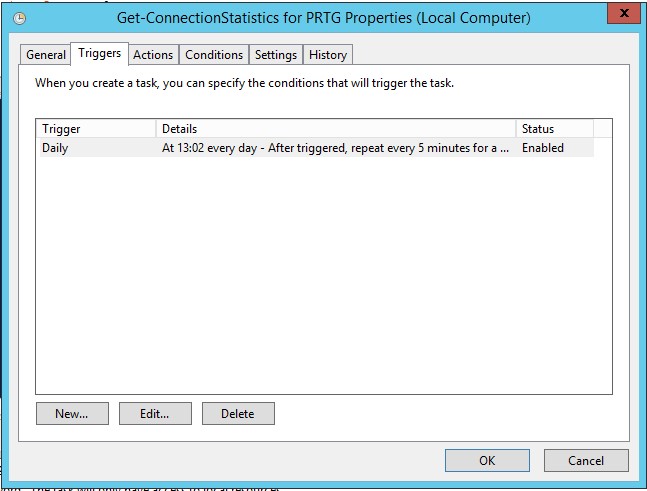Sort by the Trigger column header
Viewport: 647px width, 491px height.
click(x=96, y=129)
